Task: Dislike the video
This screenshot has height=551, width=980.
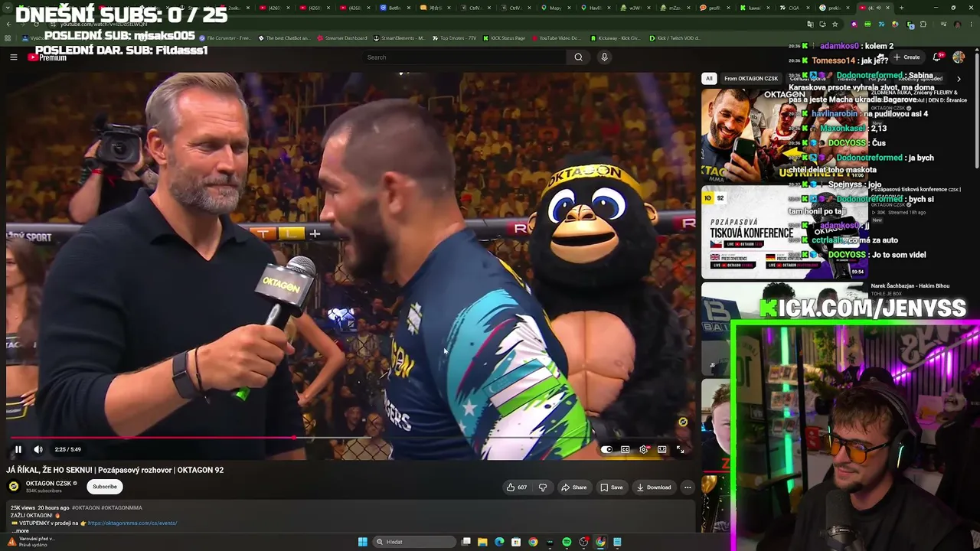Action: point(543,487)
